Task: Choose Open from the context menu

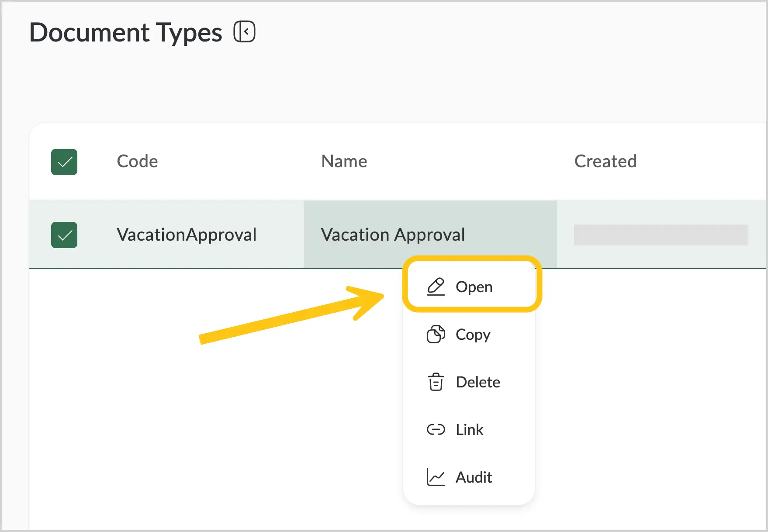Action: (472, 287)
